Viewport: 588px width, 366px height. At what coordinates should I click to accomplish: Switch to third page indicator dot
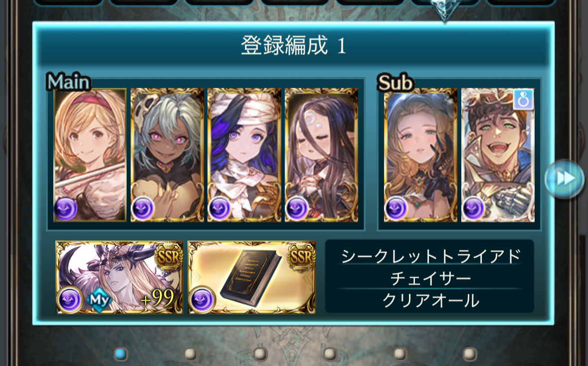coord(261,354)
